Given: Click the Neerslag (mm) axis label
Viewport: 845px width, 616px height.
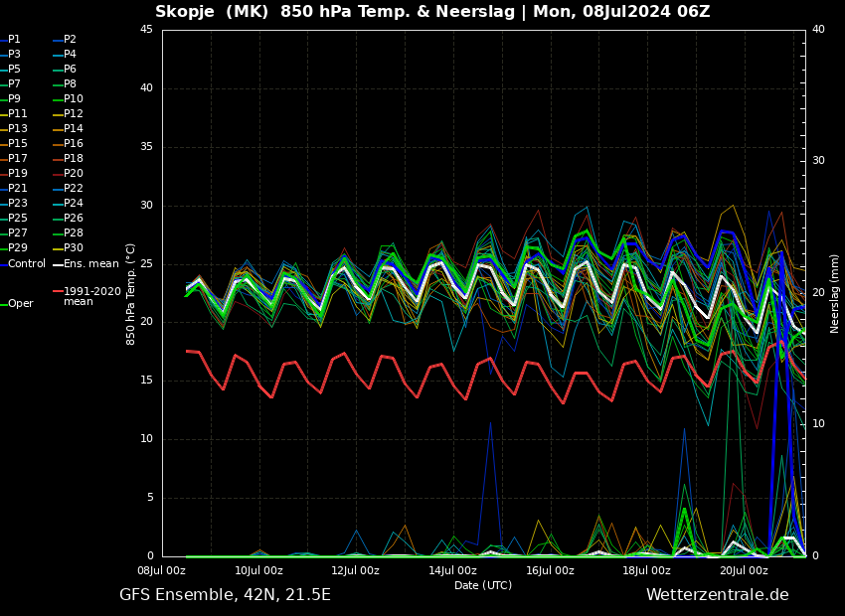Looking at the screenshot, I should (835, 293).
